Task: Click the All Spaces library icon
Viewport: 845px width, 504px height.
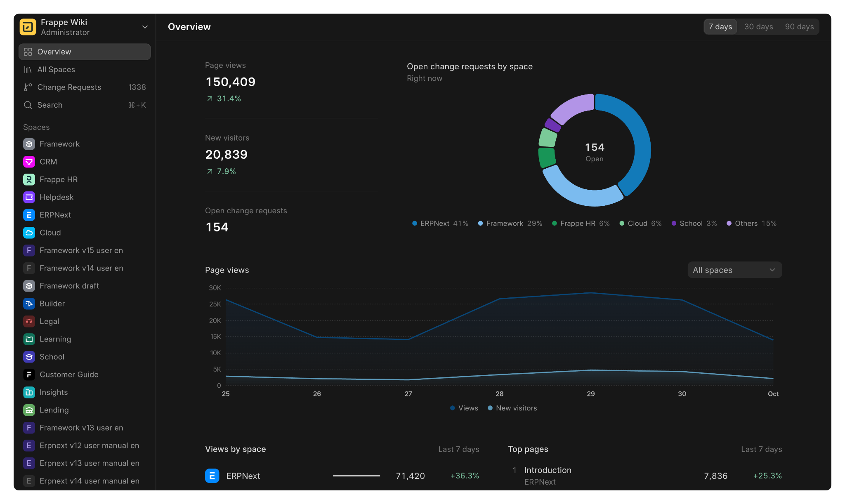Action: (x=28, y=70)
